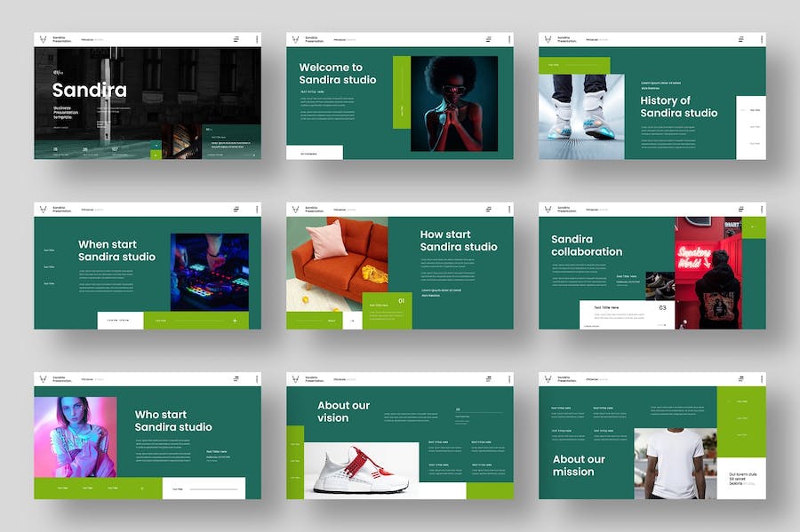Click the logo icon on the About our vision slide
800x532 pixels.
click(x=295, y=379)
